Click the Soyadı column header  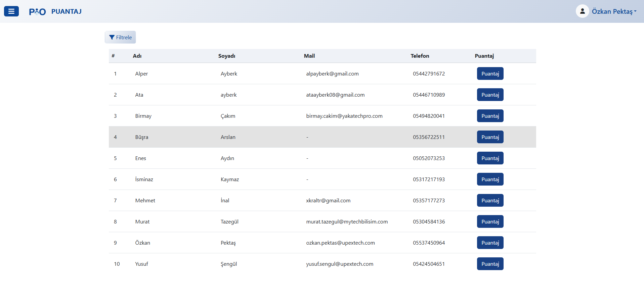227,56
